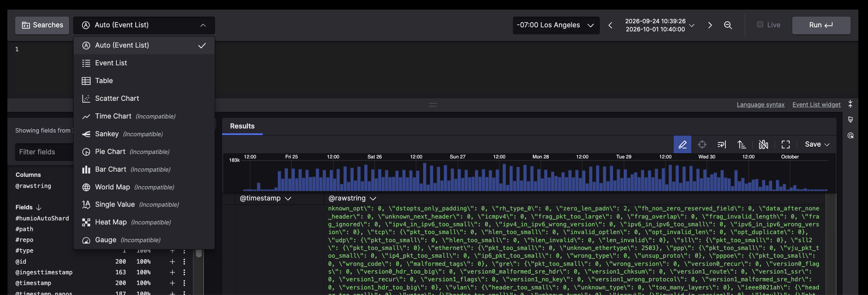The image size is (868, 295).
Task: Pick Scatter Chart in the widget list
Action: pos(144,99)
